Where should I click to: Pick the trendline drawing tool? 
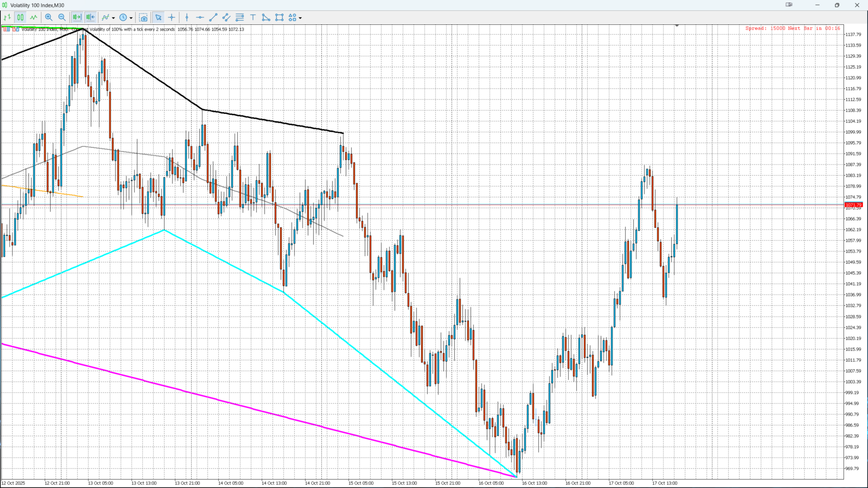[213, 18]
